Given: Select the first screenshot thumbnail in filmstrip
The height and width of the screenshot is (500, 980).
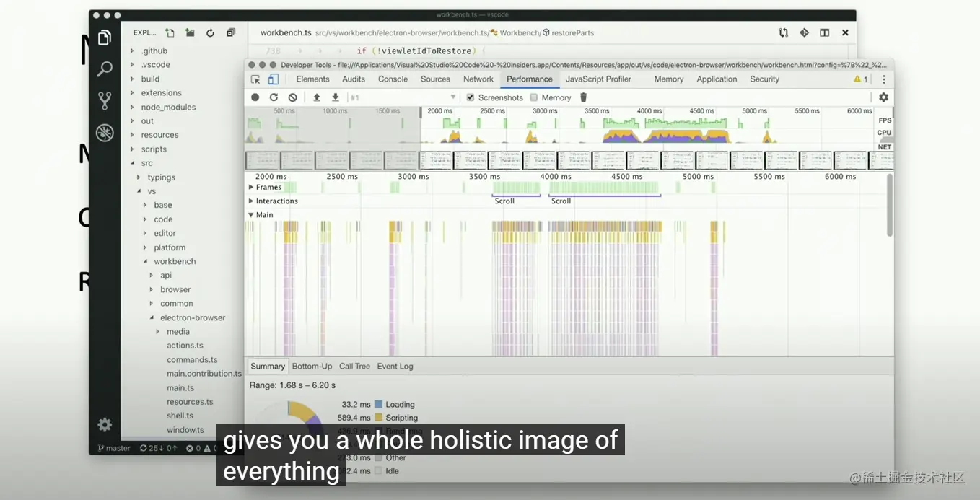Looking at the screenshot, I should click(261, 160).
